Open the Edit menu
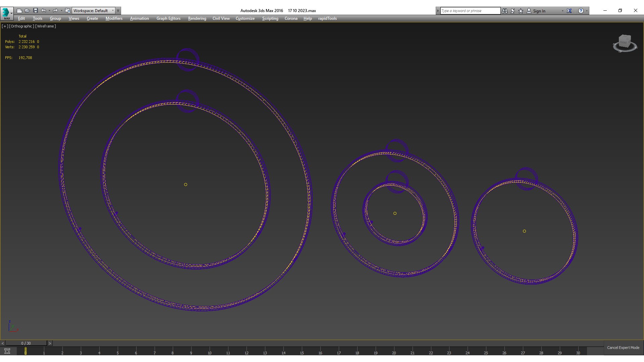 [21, 18]
